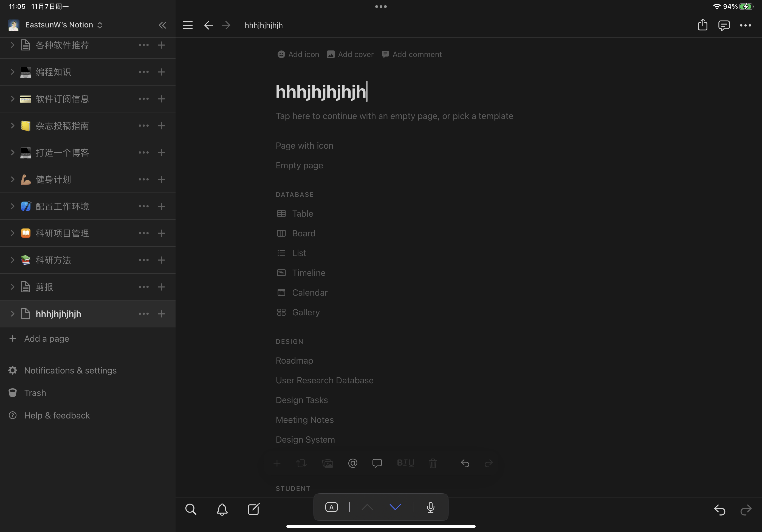Image resolution: width=762 pixels, height=532 pixels.
Task: Collapse the sidebar with the double-chevron icon
Action: click(x=162, y=25)
